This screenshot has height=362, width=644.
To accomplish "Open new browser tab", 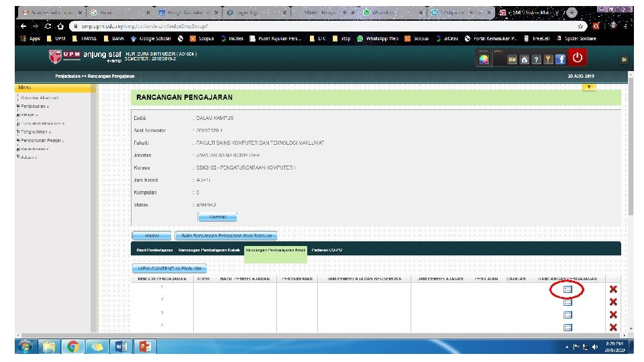I will tap(572, 13).
